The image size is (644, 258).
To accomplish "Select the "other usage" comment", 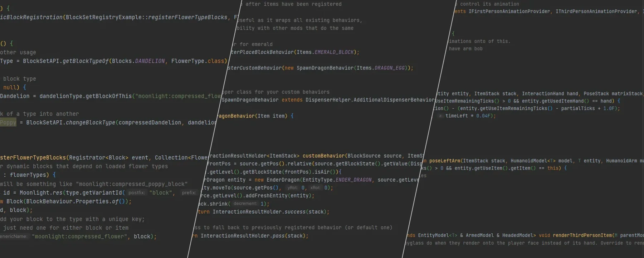I will pos(18,52).
